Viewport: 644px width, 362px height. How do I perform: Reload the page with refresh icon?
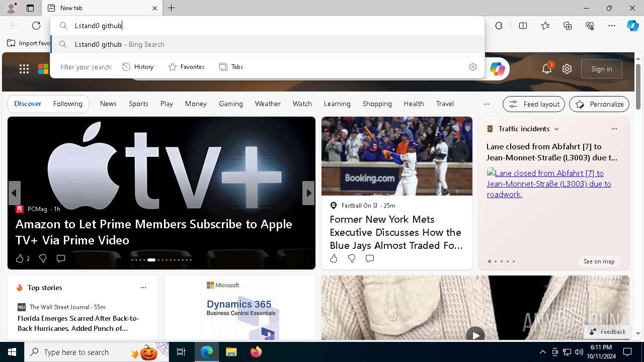pos(36,26)
